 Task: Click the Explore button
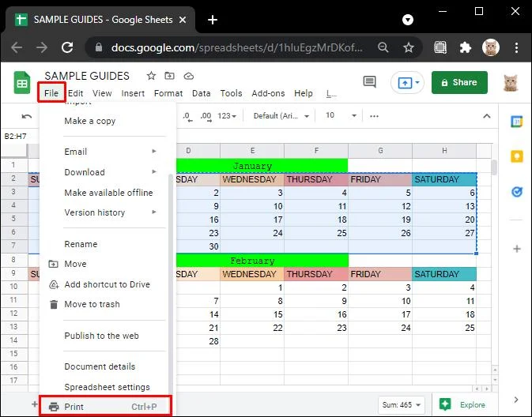pos(462,405)
